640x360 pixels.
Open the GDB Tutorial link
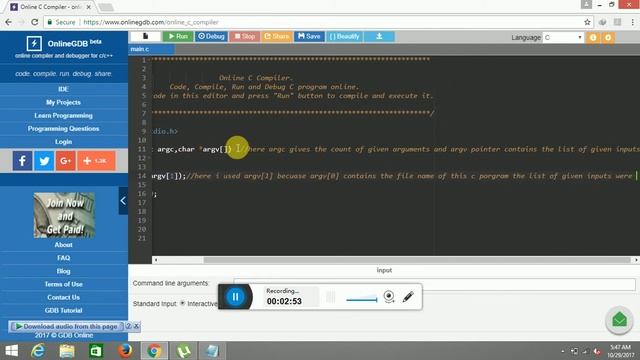[x=63, y=310]
